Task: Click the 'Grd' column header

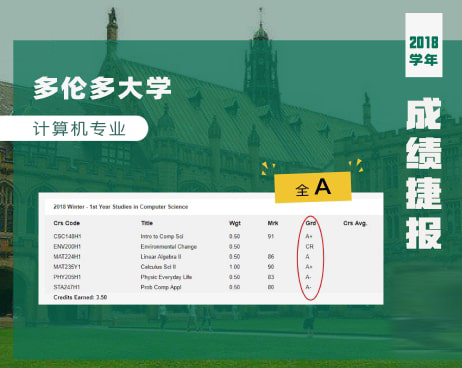Action: tap(311, 223)
